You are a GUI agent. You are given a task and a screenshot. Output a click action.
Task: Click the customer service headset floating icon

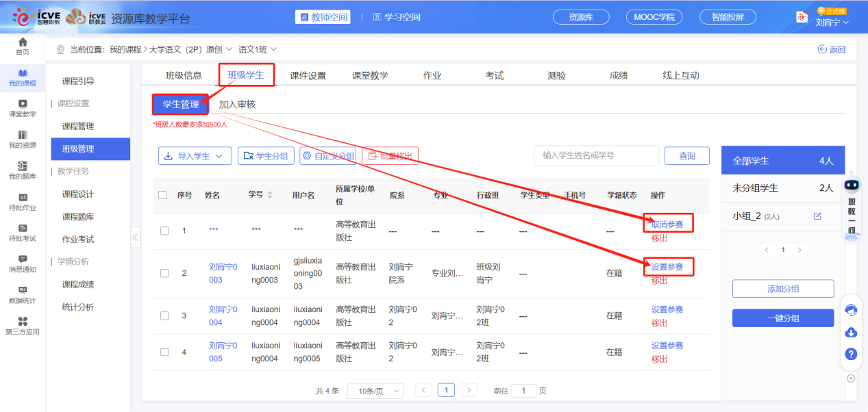click(x=851, y=310)
